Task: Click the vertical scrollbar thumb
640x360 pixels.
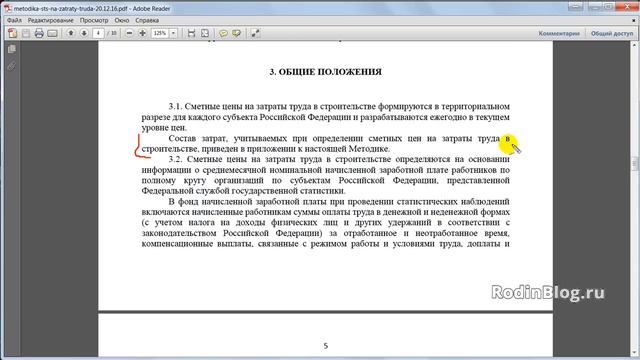Action: [x=635, y=164]
